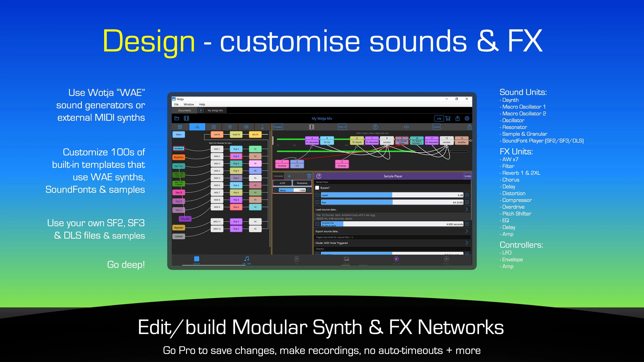Click the Poly 4 button in the network toolbar
The width and height of the screenshot is (644, 362).
(342, 127)
